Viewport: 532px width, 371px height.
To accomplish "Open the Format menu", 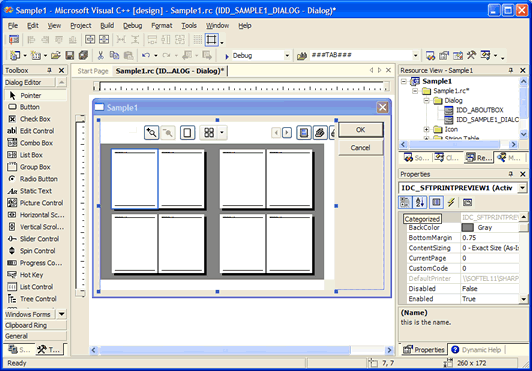I will coord(162,25).
